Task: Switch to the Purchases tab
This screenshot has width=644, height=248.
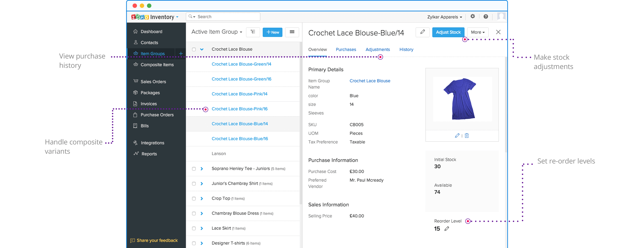Action: tap(346, 49)
